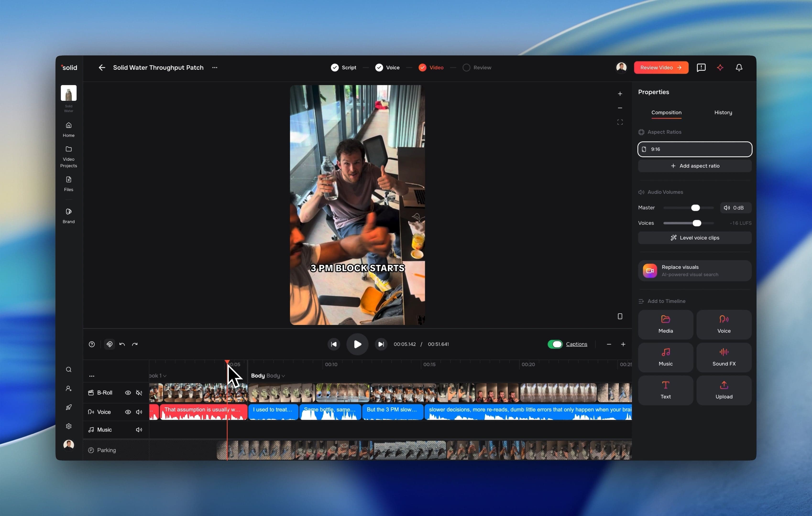Open Home in the sidebar
The image size is (812, 516).
coord(68,130)
